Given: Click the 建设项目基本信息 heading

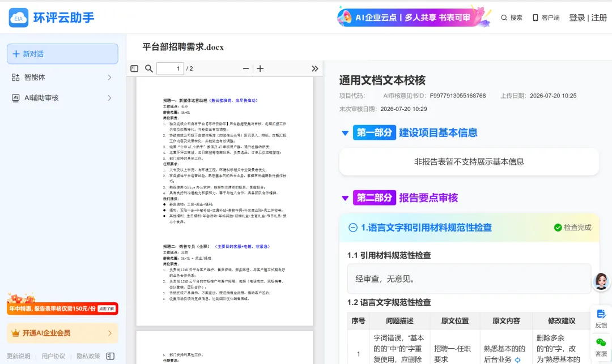Looking at the screenshot, I should coord(438,133).
